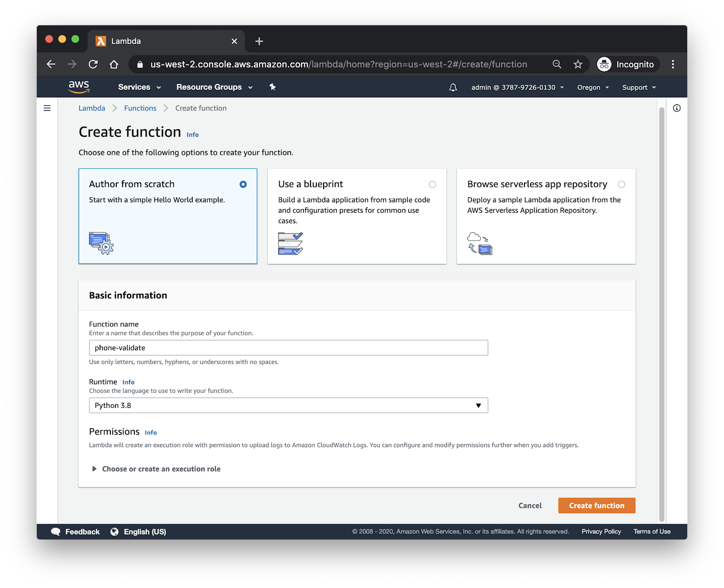Close the Lambda browser tab
This screenshot has height=588, width=724.
tap(234, 41)
